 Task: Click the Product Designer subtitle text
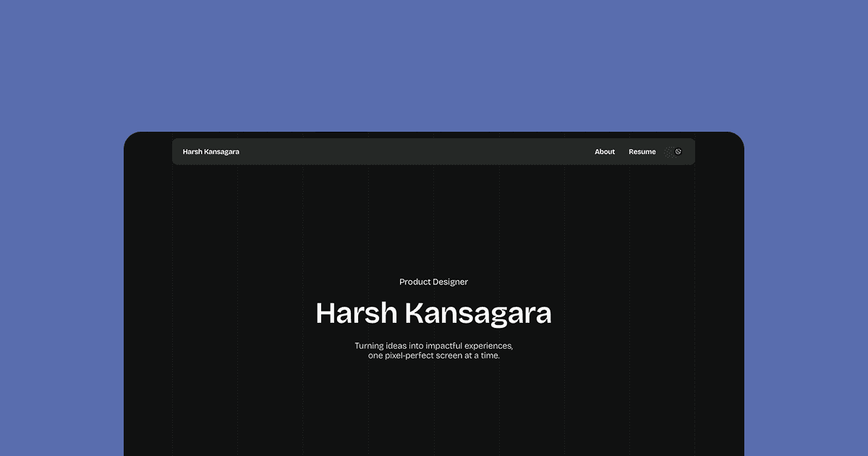click(x=433, y=282)
